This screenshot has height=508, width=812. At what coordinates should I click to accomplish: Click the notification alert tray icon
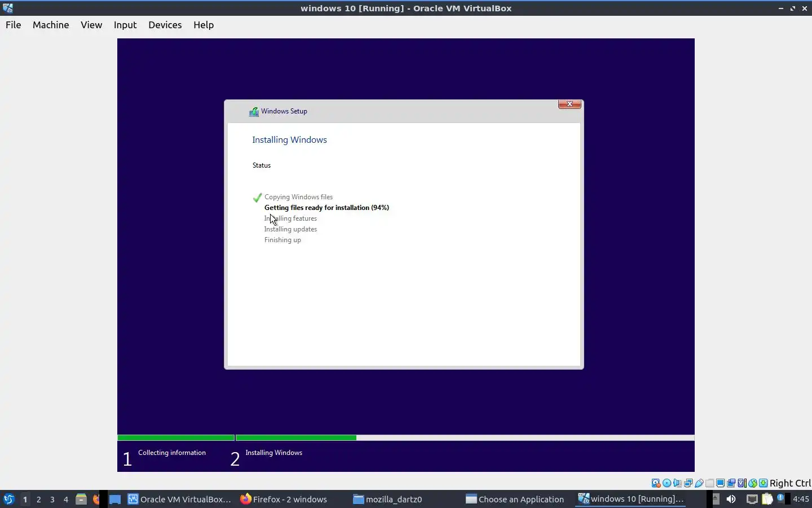[781, 498]
